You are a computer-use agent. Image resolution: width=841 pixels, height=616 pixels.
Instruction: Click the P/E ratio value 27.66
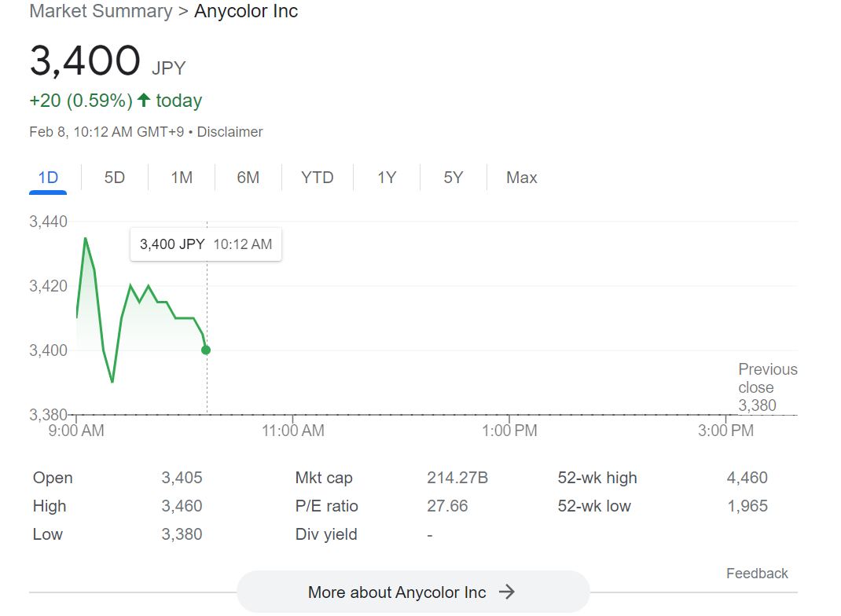tap(447, 506)
